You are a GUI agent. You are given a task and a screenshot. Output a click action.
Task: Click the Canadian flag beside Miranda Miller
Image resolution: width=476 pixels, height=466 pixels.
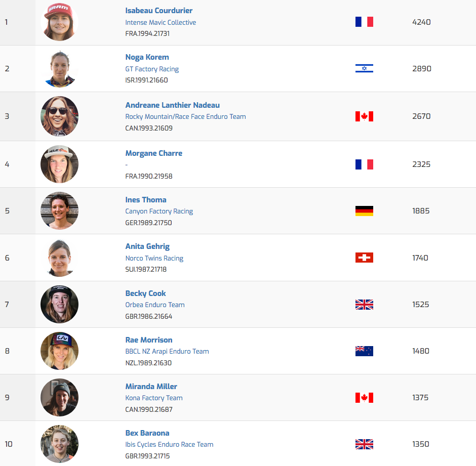364,398
